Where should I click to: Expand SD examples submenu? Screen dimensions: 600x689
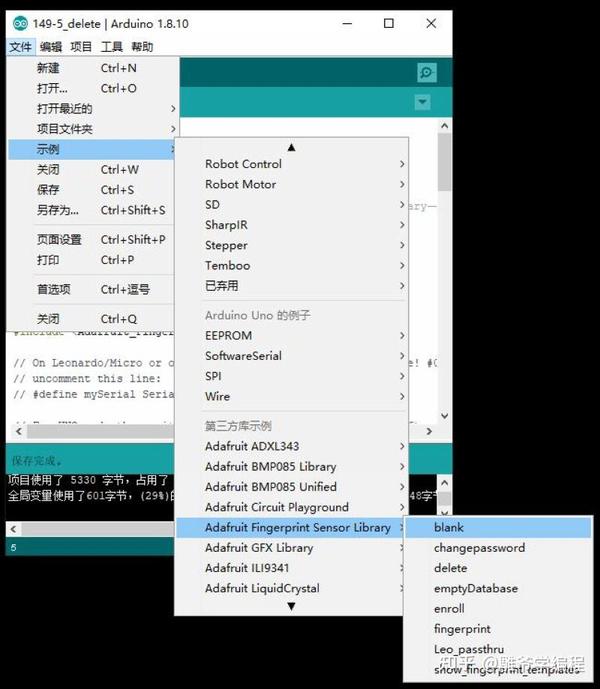[292, 204]
